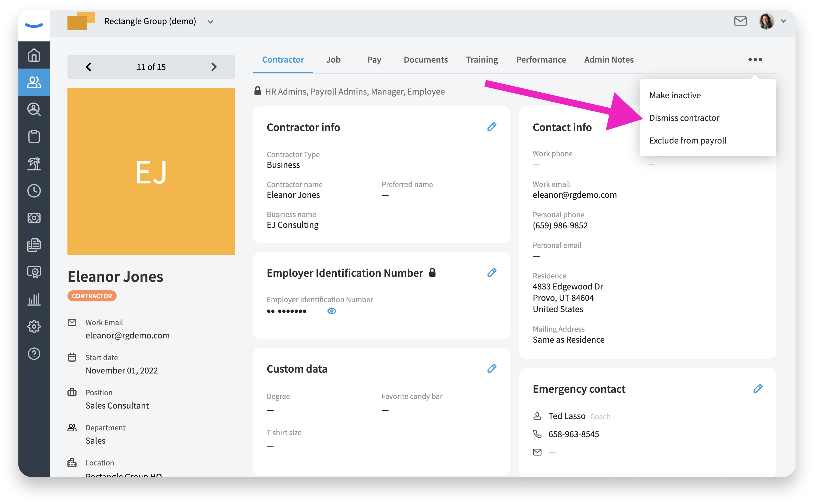This screenshot has height=504, width=814.
Task: Switch to the Training tab
Action: [x=482, y=60]
